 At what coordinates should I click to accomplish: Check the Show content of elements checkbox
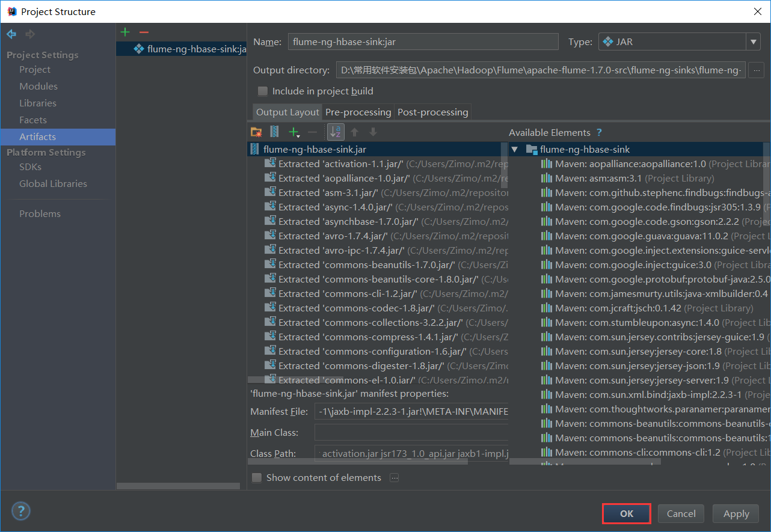[x=257, y=478]
